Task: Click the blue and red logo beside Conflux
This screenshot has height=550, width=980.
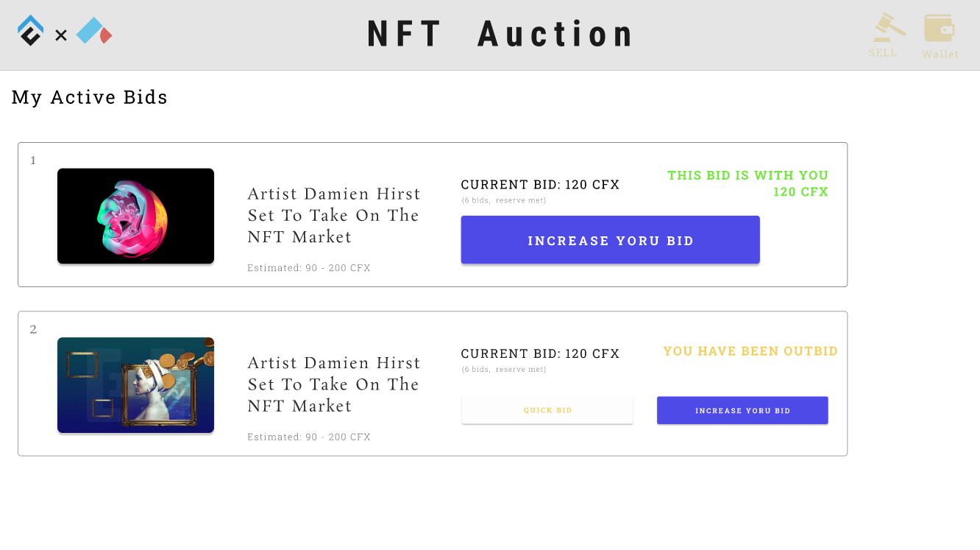Action: pyautogui.click(x=94, y=31)
